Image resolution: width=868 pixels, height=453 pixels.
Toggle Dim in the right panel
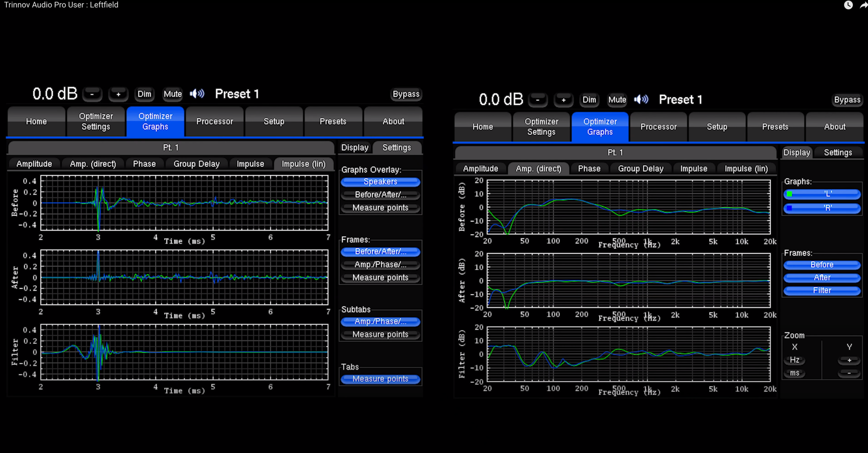tap(589, 100)
